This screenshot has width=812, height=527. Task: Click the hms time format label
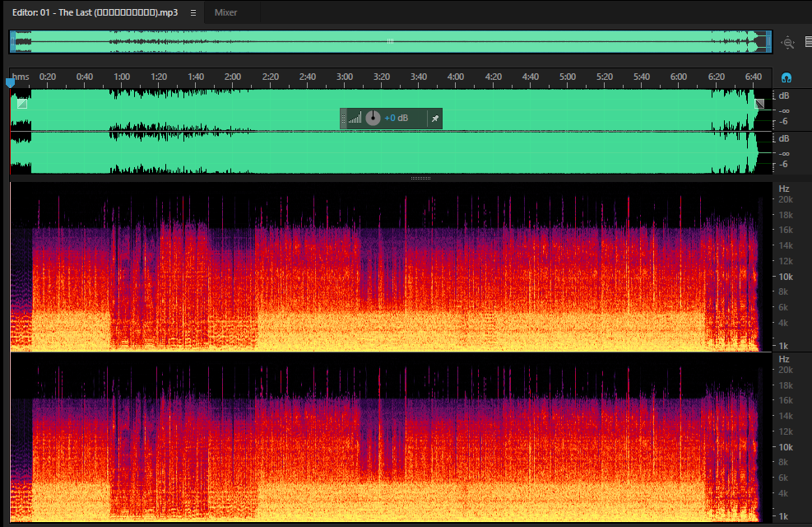(x=21, y=77)
